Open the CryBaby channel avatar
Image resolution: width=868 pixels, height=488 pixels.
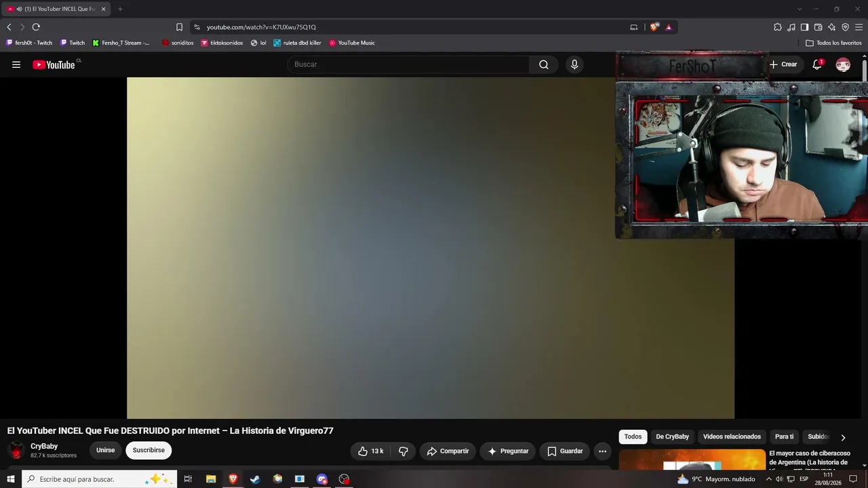click(16, 450)
